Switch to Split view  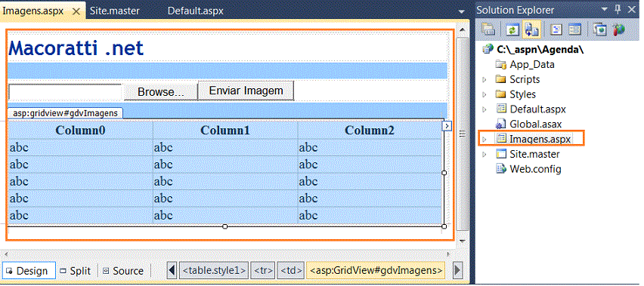(75, 271)
